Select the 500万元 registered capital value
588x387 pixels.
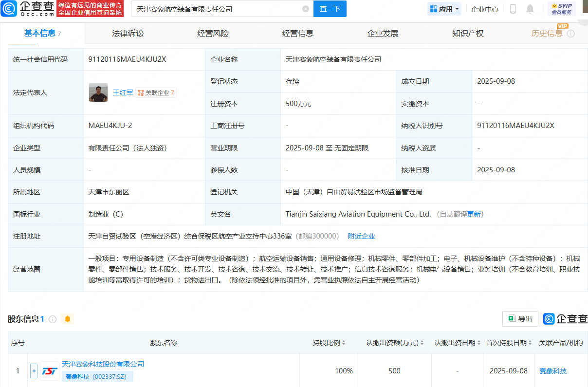(x=299, y=104)
